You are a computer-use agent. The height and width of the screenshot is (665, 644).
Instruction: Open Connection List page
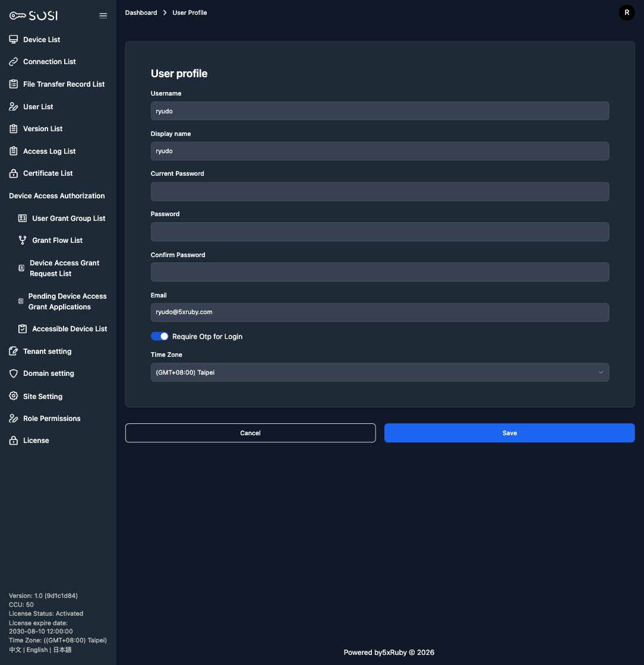[49, 62]
